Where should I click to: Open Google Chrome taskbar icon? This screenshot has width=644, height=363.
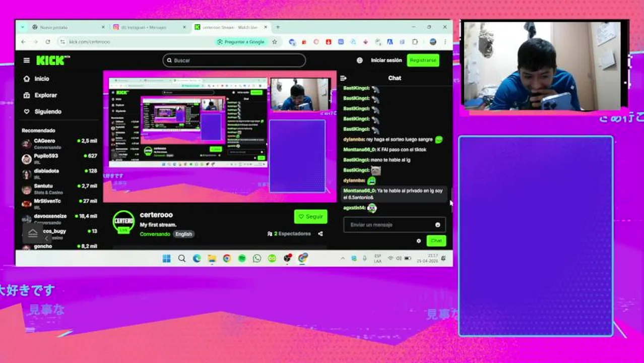click(x=227, y=258)
